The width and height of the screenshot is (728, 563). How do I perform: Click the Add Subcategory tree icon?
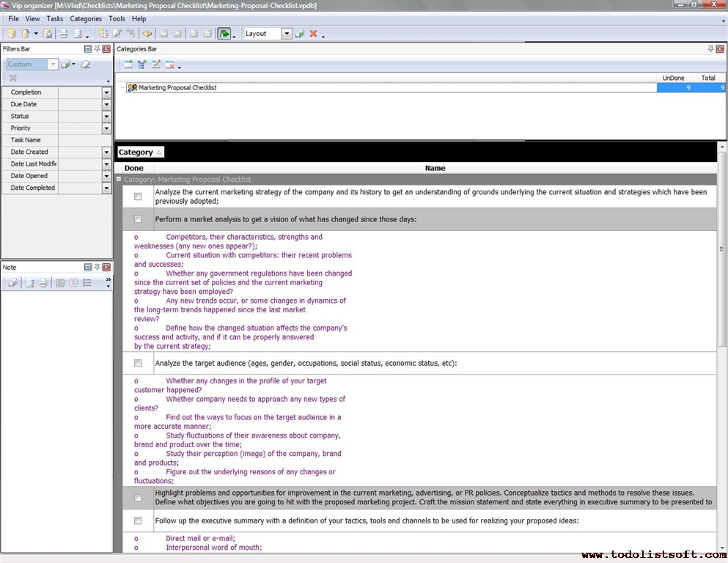point(142,65)
